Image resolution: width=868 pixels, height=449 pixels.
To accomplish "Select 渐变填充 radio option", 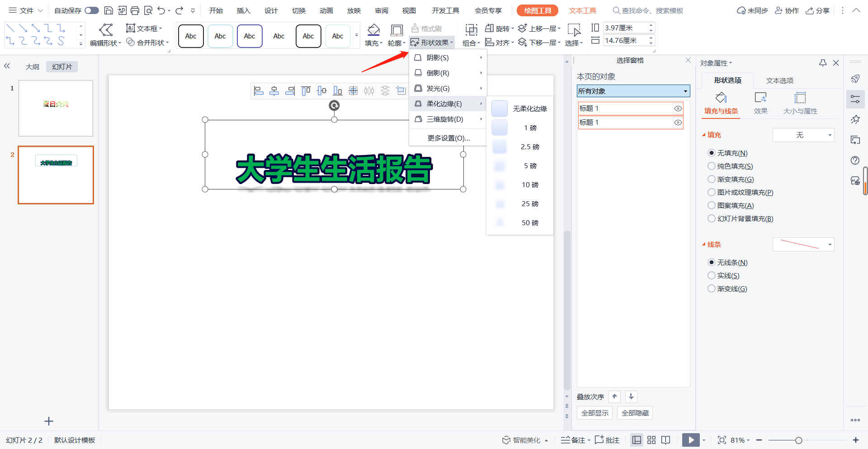I will [x=712, y=179].
